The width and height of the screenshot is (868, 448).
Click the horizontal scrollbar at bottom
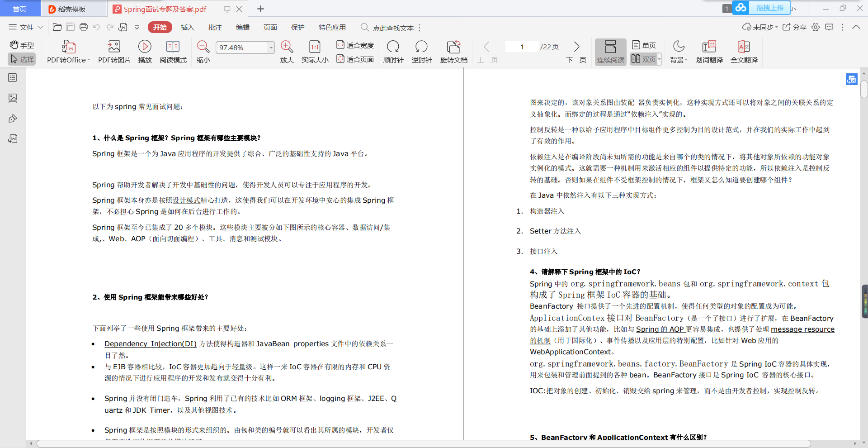pyautogui.click(x=424, y=443)
